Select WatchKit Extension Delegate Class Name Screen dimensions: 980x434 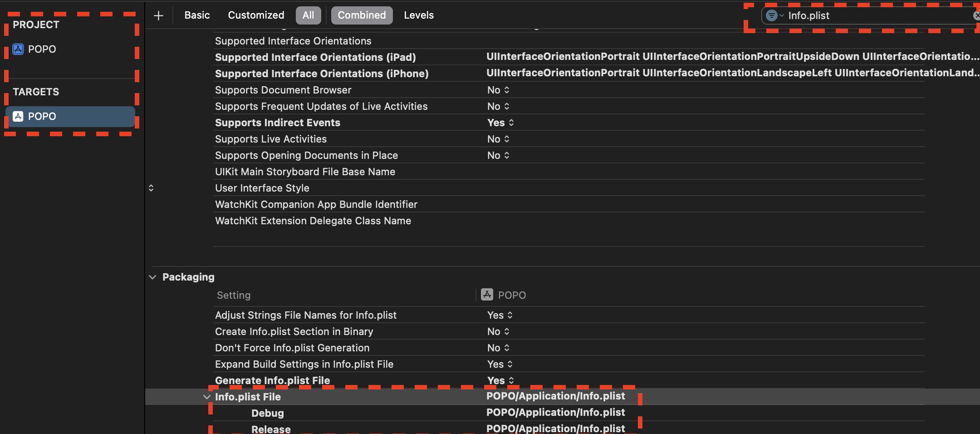[313, 221]
